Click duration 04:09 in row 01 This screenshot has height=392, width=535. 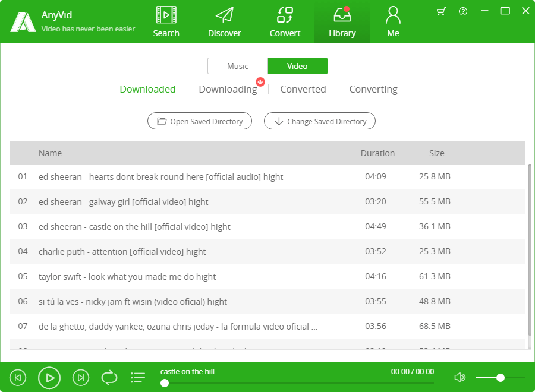coord(376,176)
